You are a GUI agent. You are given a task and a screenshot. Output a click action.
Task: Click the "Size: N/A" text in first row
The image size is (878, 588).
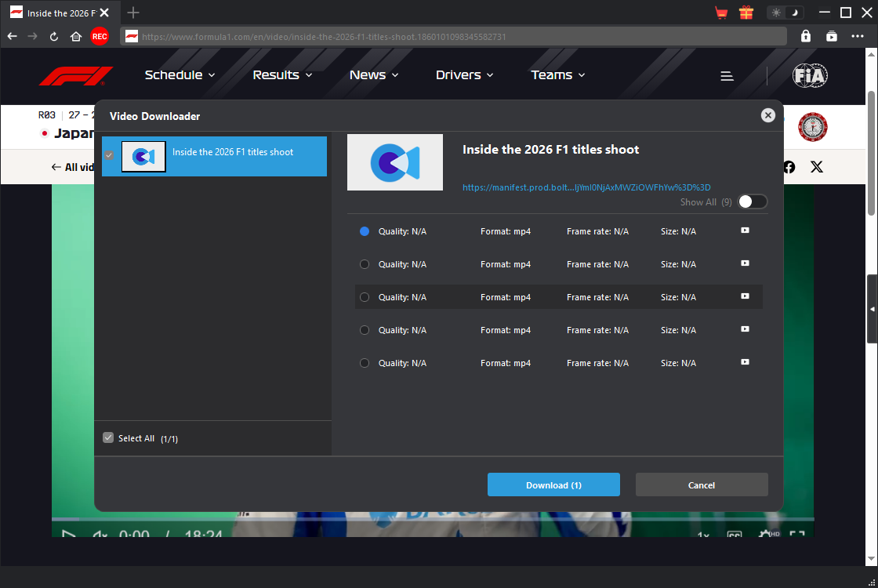[x=678, y=231]
